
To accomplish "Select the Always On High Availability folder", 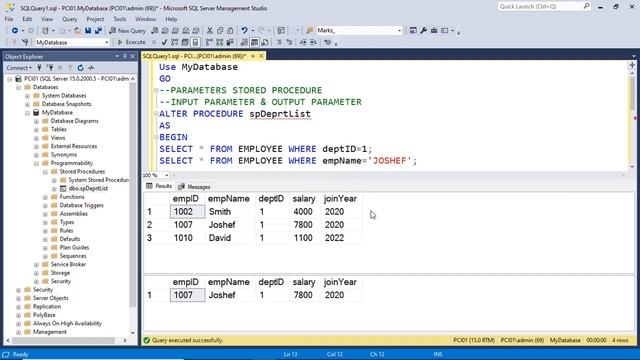I will [67, 323].
